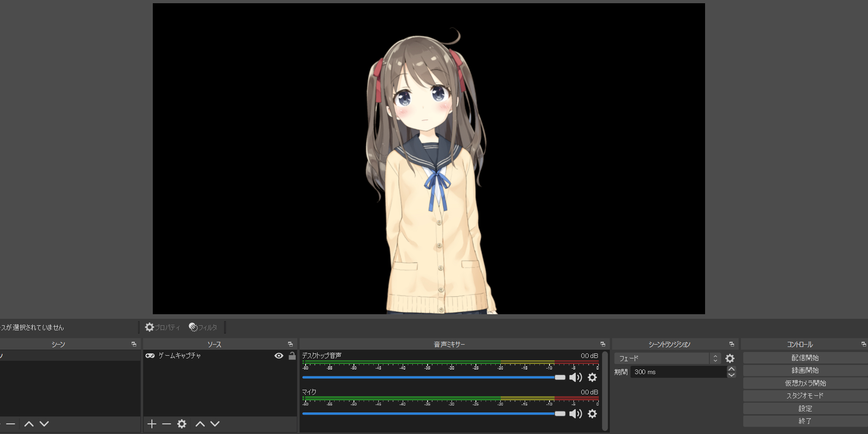Move scene down in Scenes list

click(44, 424)
